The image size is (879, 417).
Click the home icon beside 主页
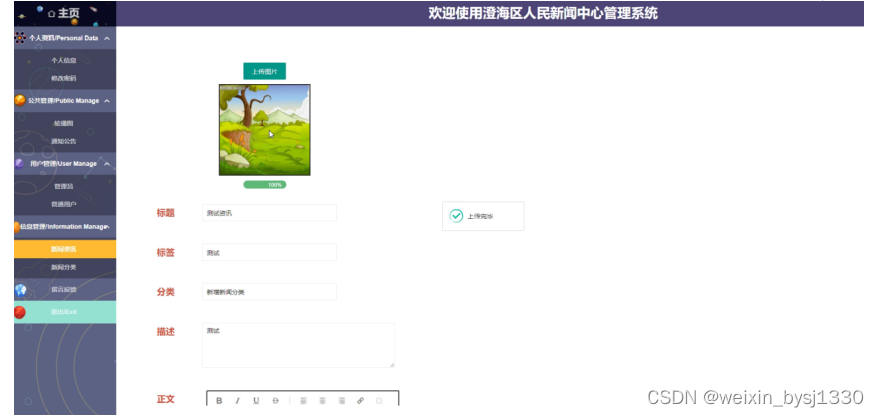point(52,13)
